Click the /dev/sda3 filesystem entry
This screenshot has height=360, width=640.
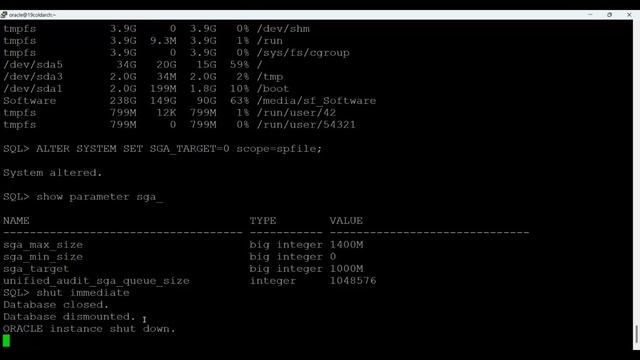[33, 77]
